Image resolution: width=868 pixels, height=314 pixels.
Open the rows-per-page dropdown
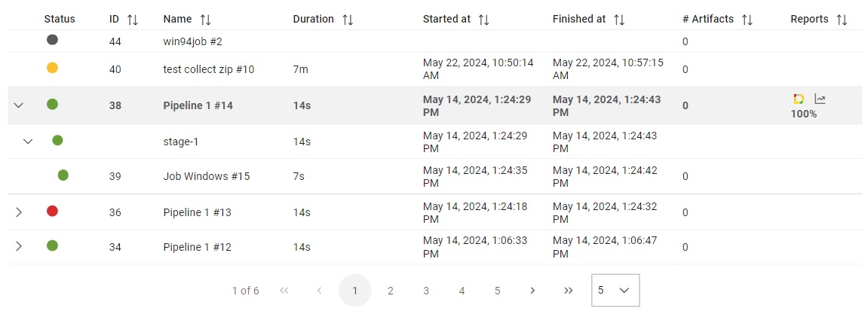point(615,290)
